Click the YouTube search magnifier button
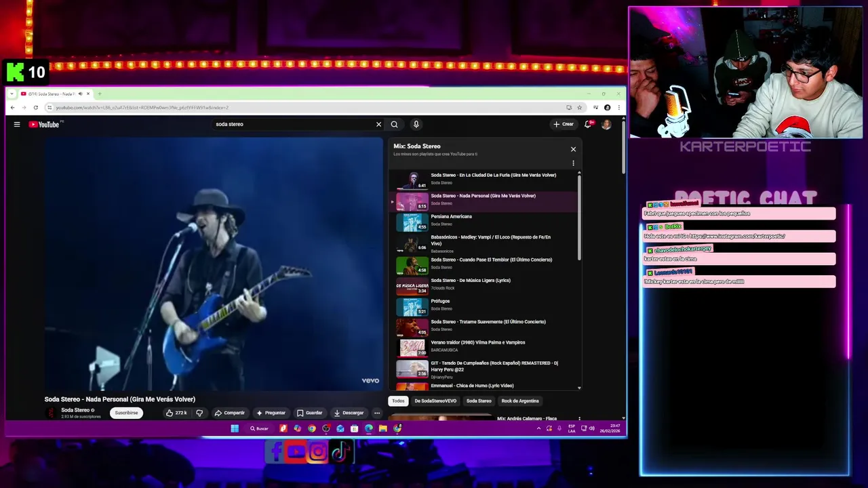This screenshot has width=868, height=488. click(x=394, y=124)
